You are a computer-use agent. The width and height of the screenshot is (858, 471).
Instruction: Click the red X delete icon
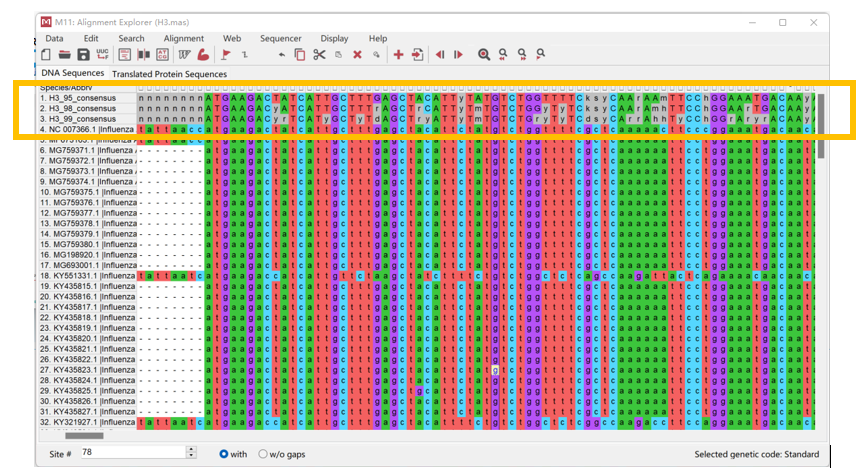point(357,54)
